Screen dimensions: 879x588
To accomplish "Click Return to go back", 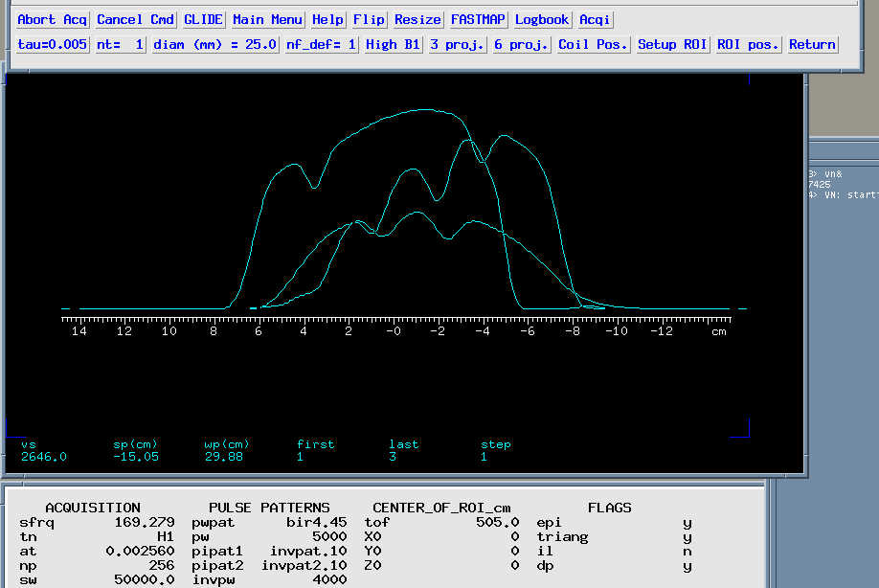I will pos(812,44).
